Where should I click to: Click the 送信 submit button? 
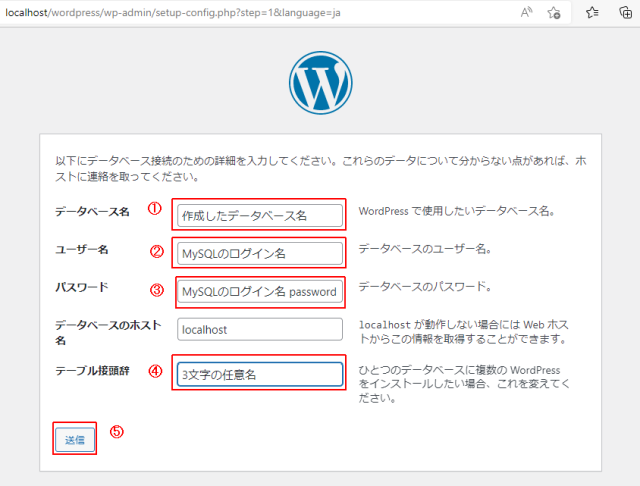tap(75, 439)
